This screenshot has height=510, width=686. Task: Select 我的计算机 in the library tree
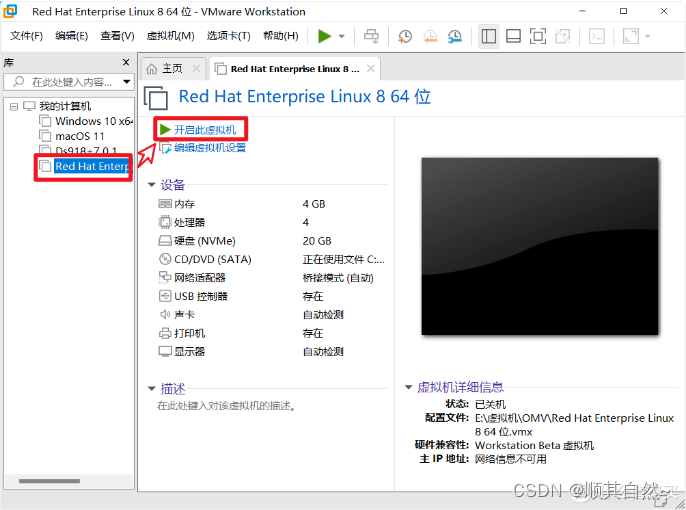[x=65, y=106]
